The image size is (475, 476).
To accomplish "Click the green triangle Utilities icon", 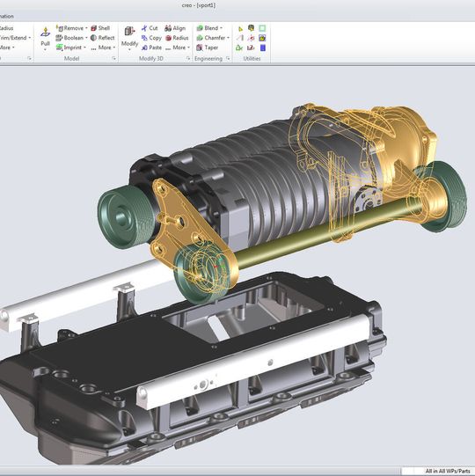I will click(x=239, y=48).
